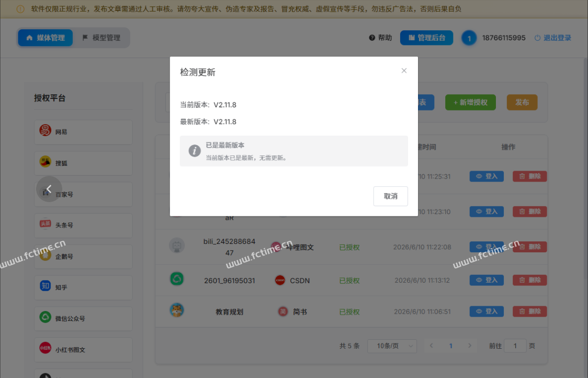588x378 pixels.
Task: Click the 搜狐 fox logo icon
Action: pos(46,161)
